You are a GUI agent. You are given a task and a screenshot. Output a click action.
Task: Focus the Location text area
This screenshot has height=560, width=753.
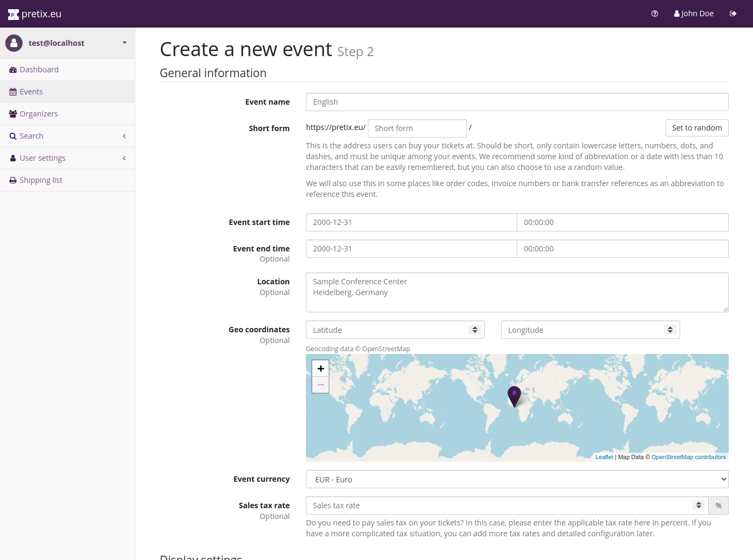click(517, 292)
